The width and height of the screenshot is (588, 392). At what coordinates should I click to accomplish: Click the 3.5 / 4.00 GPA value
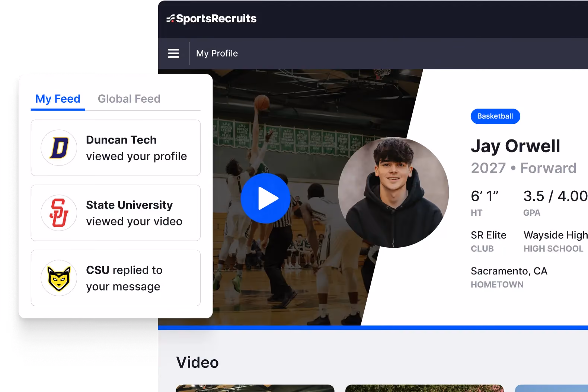click(x=555, y=196)
